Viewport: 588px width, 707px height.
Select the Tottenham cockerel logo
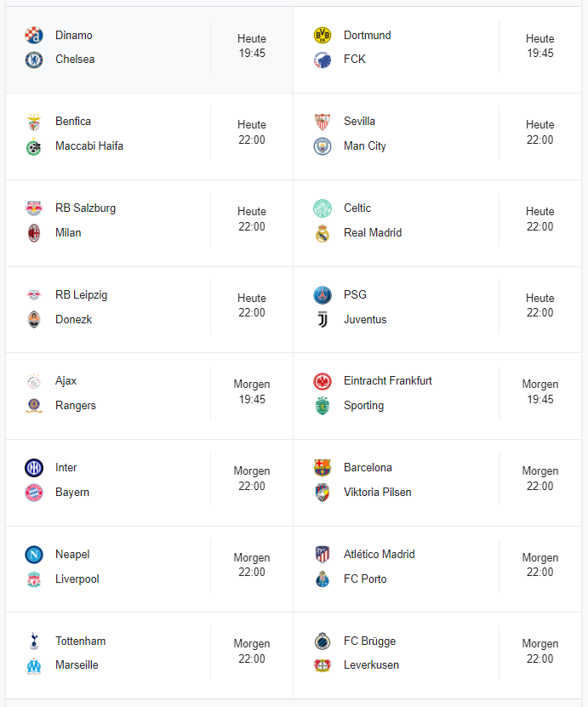(34, 641)
